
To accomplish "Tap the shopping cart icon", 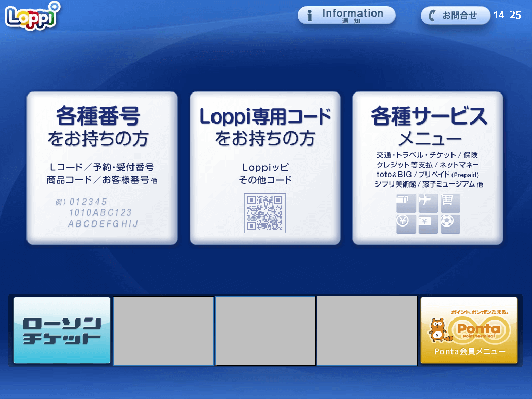I will 450,203.
